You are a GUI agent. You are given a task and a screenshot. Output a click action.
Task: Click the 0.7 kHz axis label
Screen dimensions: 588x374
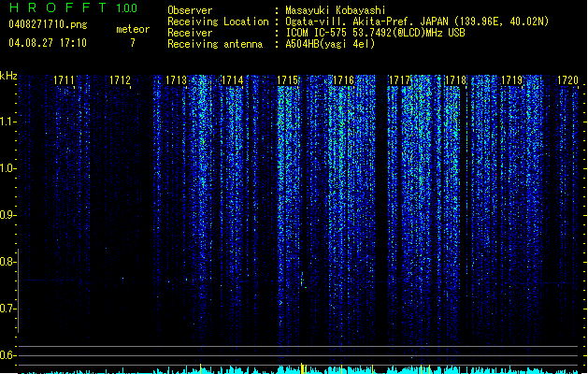[x=7, y=309]
